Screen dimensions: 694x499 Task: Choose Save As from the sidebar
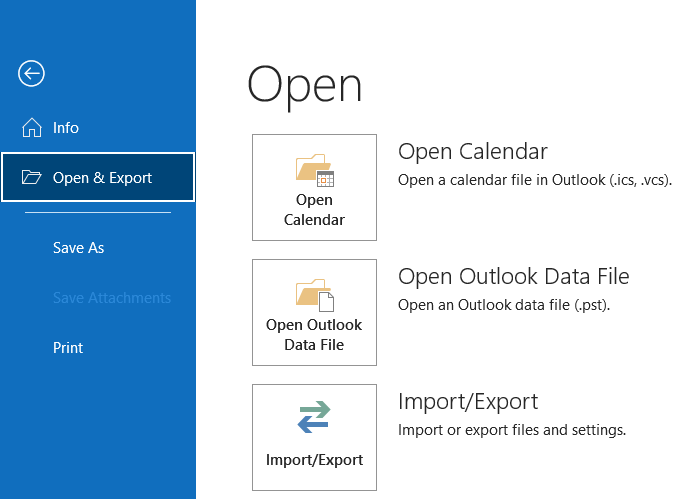pyautogui.click(x=78, y=248)
